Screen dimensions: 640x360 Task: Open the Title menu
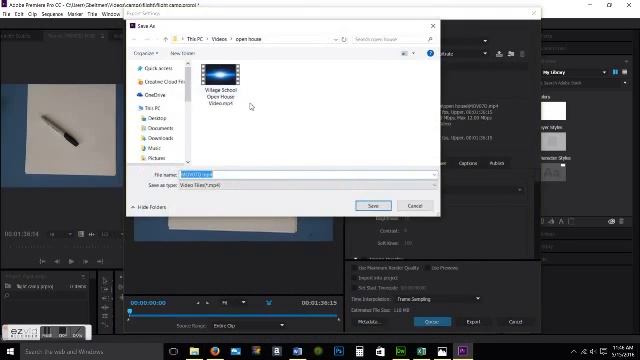click(x=92, y=14)
